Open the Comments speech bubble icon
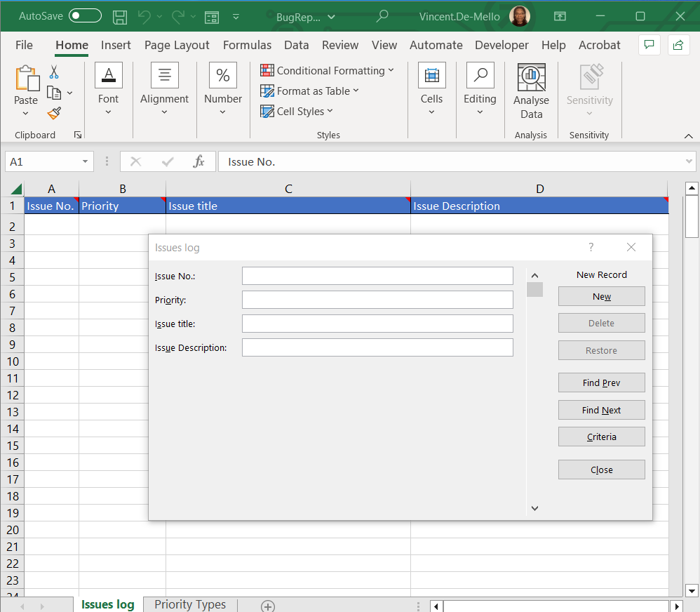Viewport: 700px width, 612px height. click(649, 45)
